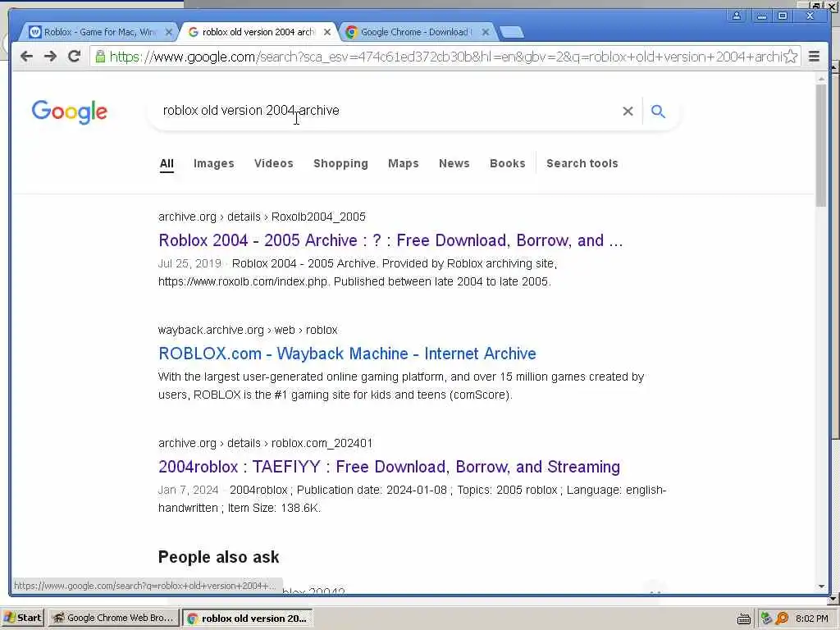Switch to Books results
The image size is (840, 630).
coord(507,163)
